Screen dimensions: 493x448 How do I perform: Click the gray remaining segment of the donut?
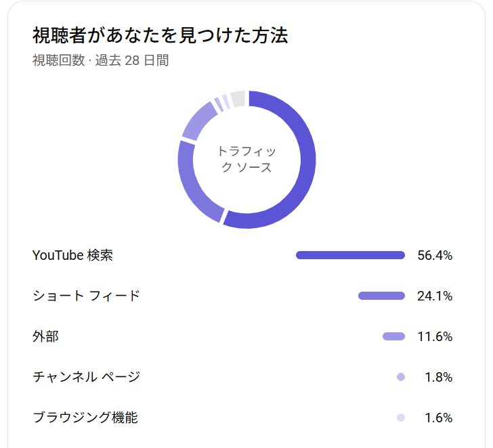(238, 99)
